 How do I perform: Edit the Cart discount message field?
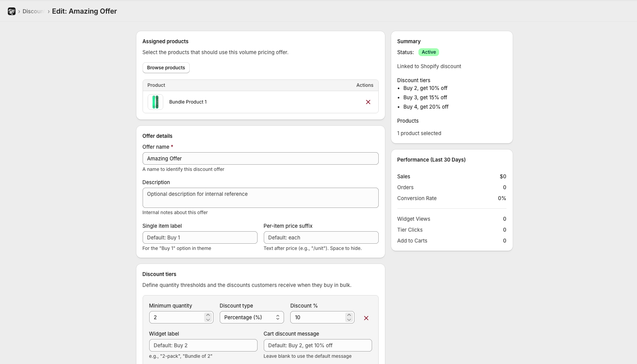(318, 345)
